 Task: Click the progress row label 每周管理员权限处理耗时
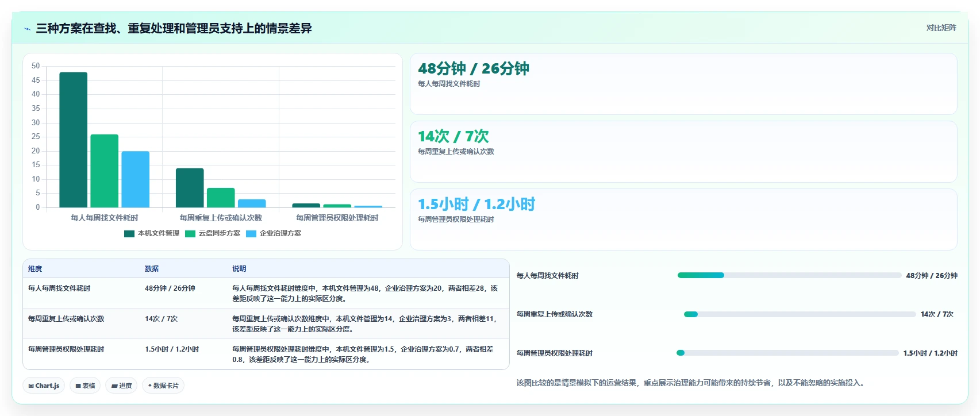[555, 353]
